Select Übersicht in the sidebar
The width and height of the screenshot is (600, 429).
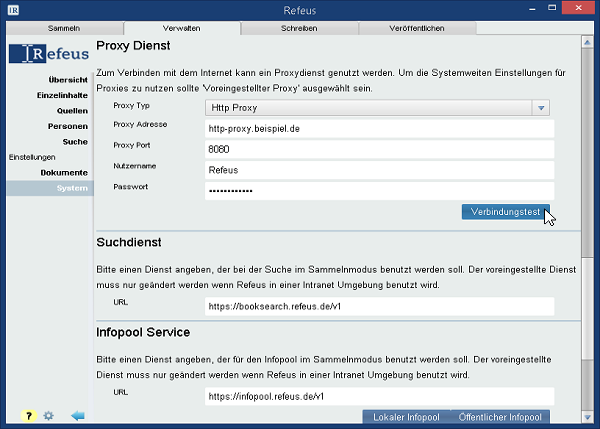pos(67,79)
